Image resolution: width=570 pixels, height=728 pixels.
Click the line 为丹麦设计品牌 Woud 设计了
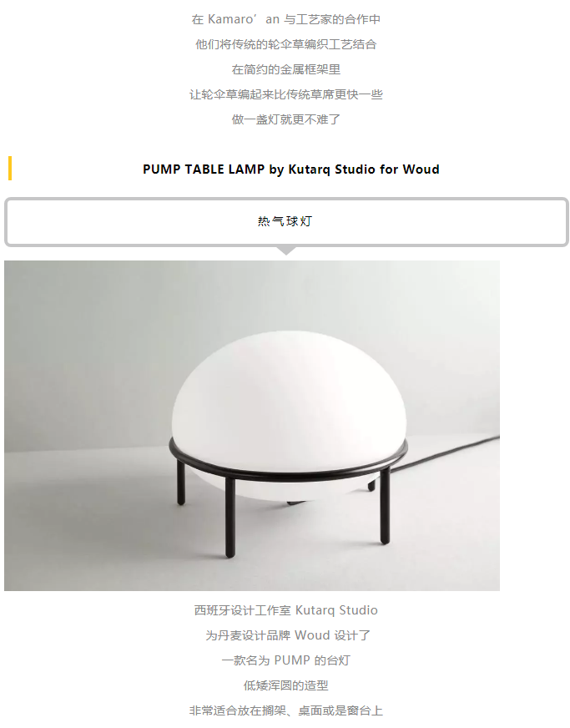pyautogui.click(x=288, y=635)
